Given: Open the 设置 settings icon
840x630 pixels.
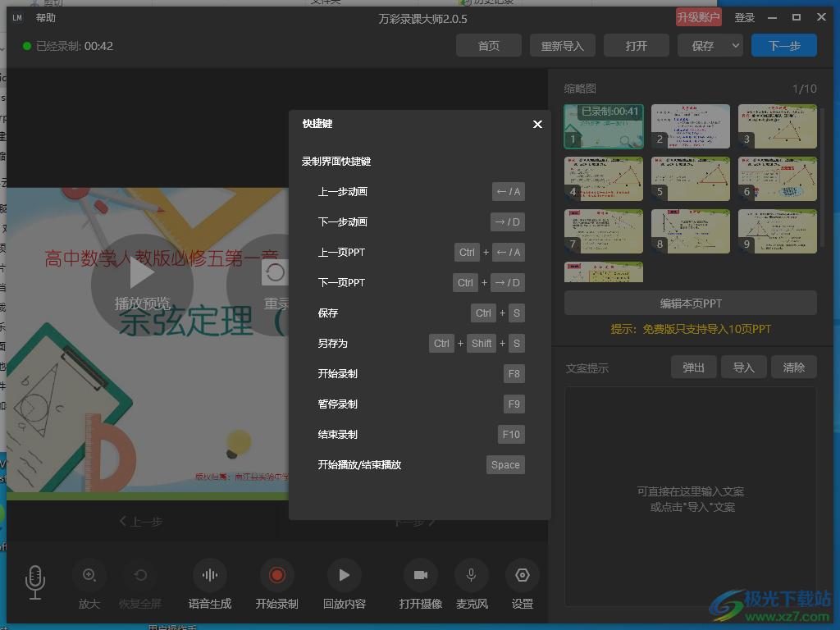Looking at the screenshot, I should (523, 576).
